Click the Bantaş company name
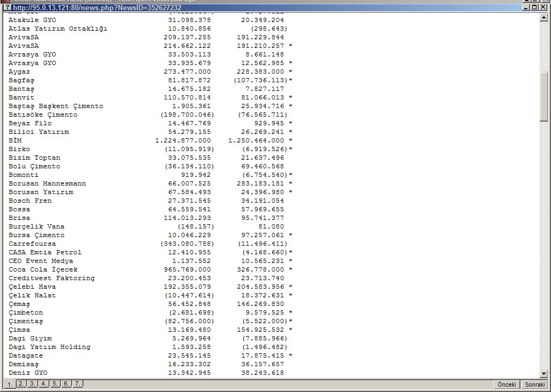 (22, 89)
